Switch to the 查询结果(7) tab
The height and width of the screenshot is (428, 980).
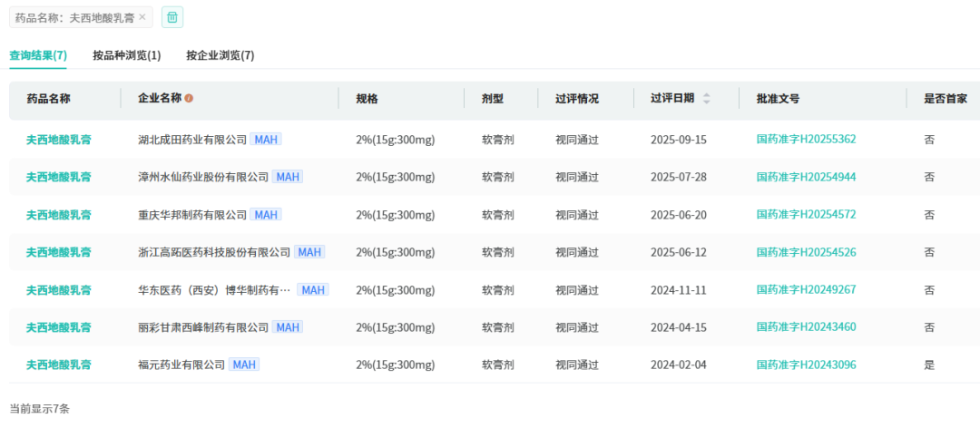pyautogui.click(x=38, y=55)
